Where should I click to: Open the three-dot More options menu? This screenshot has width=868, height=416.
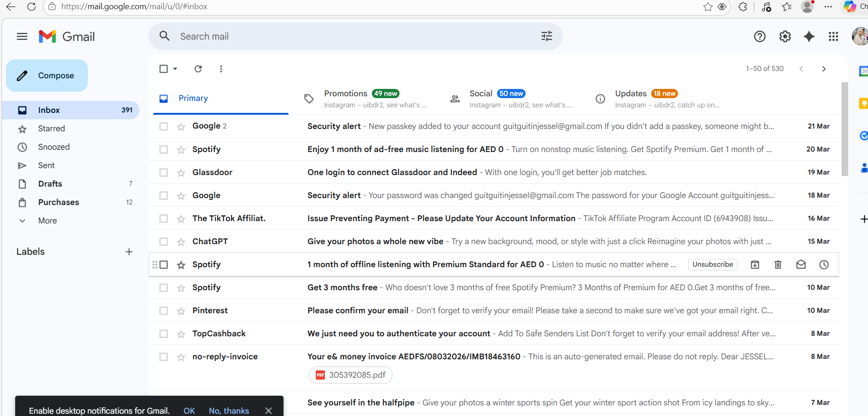click(x=221, y=69)
